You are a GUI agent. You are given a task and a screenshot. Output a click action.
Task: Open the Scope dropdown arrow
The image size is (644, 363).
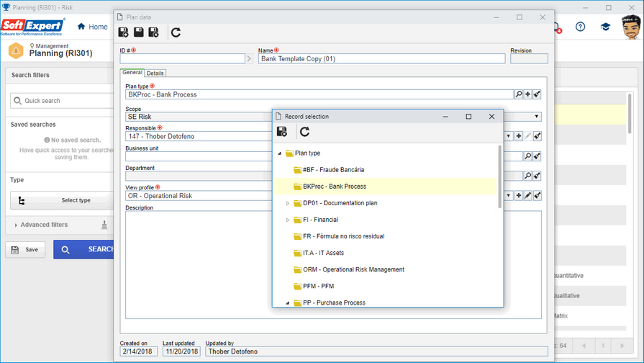536,117
